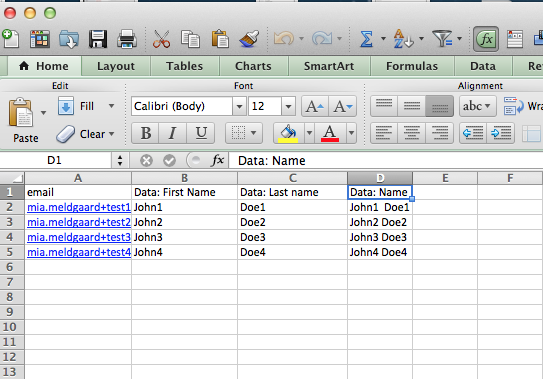The height and width of the screenshot is (379, 543).
Task: Open the font size 12 dropdown
Action: (x=288, y=106)
